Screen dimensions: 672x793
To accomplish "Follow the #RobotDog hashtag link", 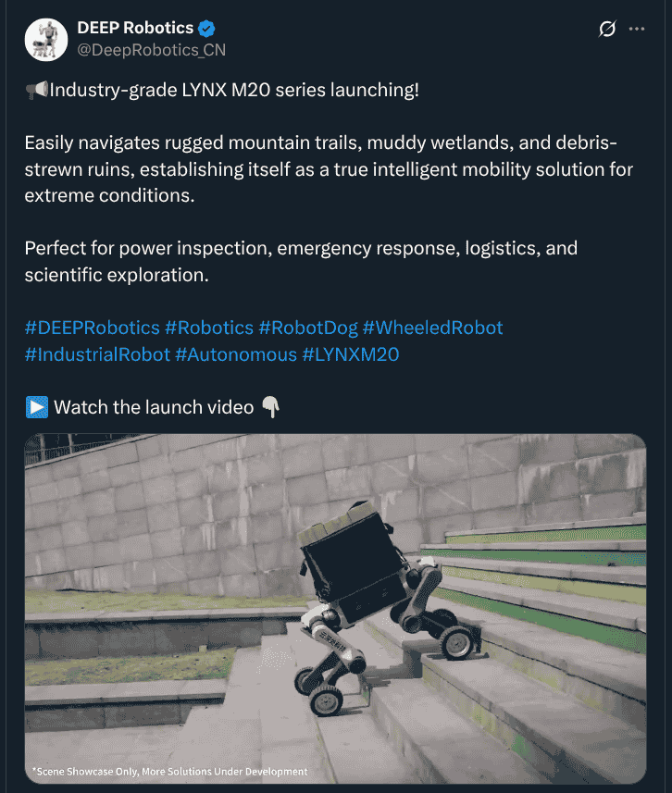I will (308, 328).
